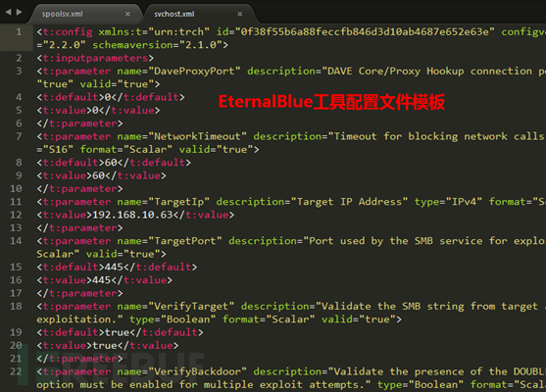The width and height of the screenshot is (546, 392).
Task: Go to previous tab with left arrow
Action: (x=9, y=12)
